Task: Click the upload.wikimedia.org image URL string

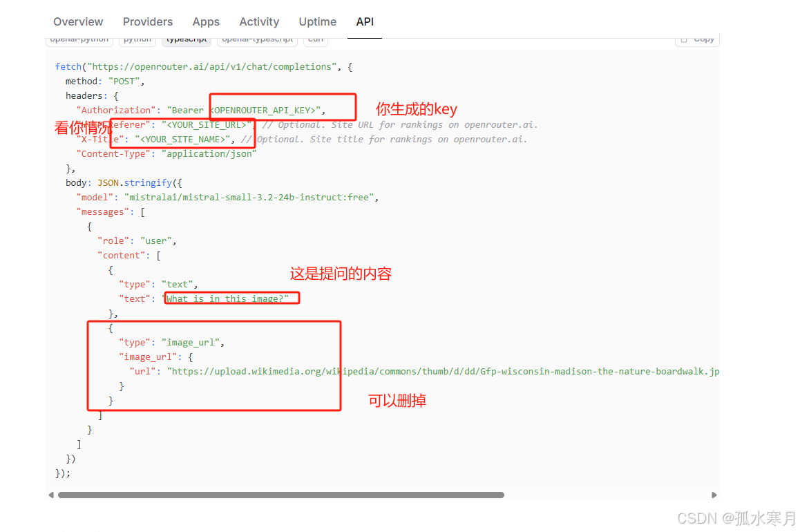Action: [x=443, y=372]
